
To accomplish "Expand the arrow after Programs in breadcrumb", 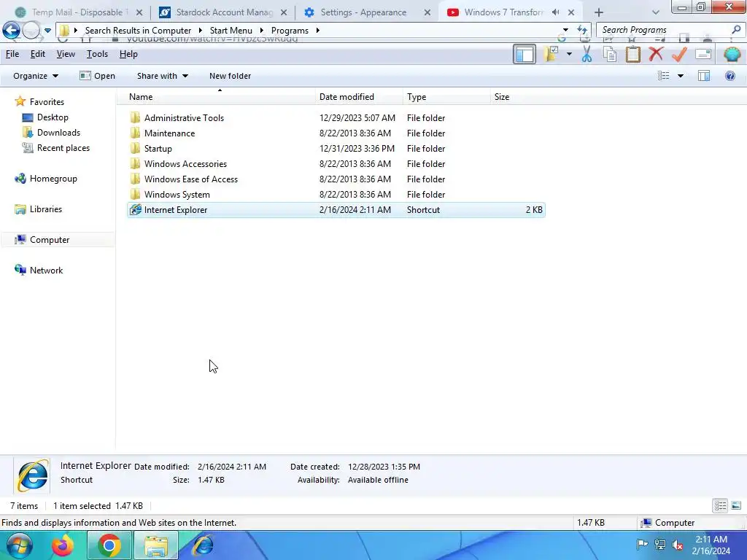I will 318,31.
